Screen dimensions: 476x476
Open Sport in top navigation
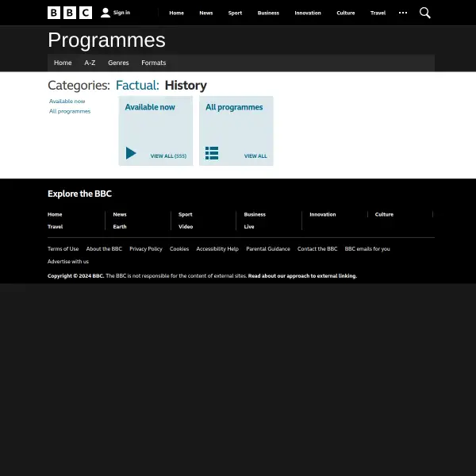coord(235,13)
